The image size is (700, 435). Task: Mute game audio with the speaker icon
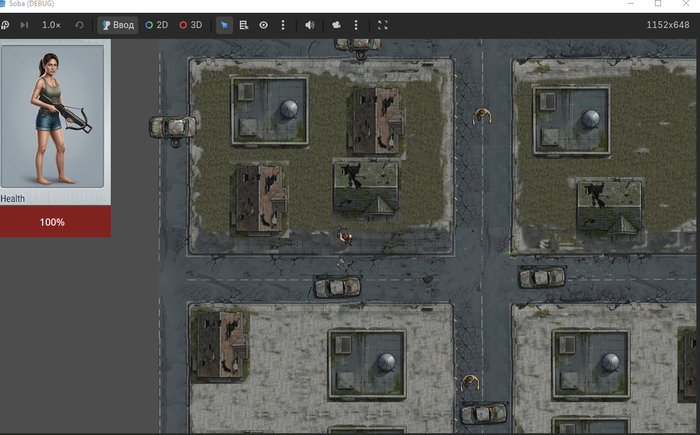[x=309, y=25]
